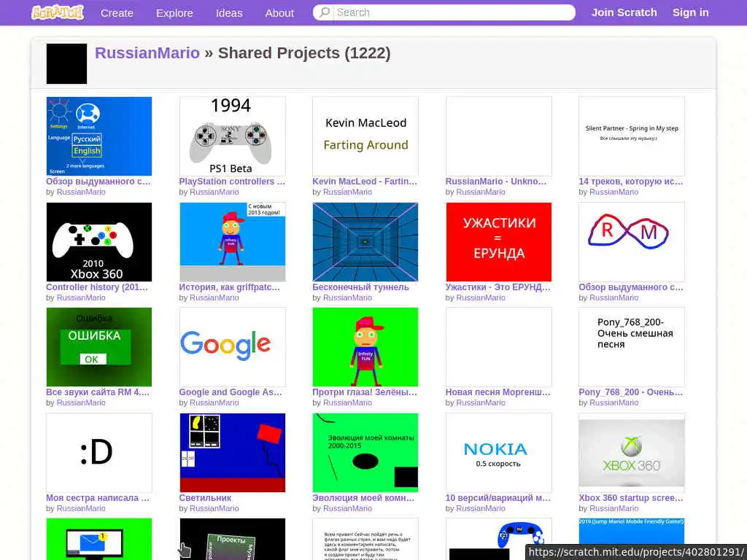Open the 'Новая песня Моргенш...' title link

(498, 392)
